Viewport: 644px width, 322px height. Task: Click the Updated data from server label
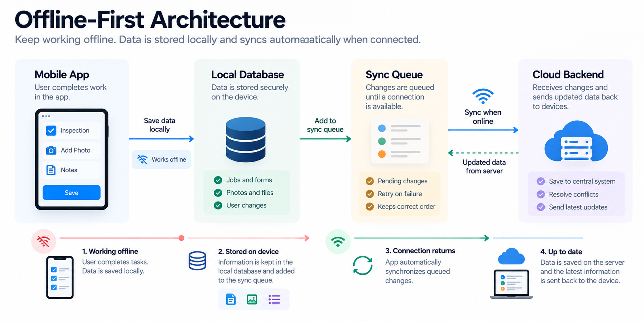pos(484,167)
